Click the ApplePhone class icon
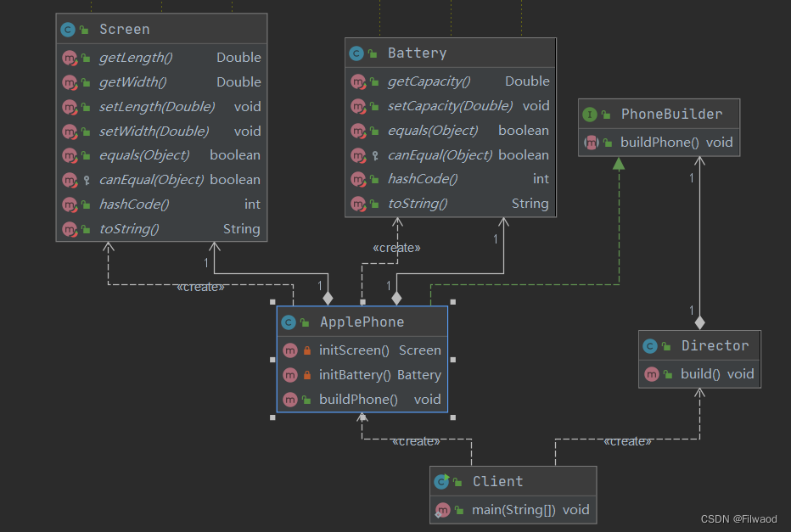The image size is (791, 532). point(289,322)
